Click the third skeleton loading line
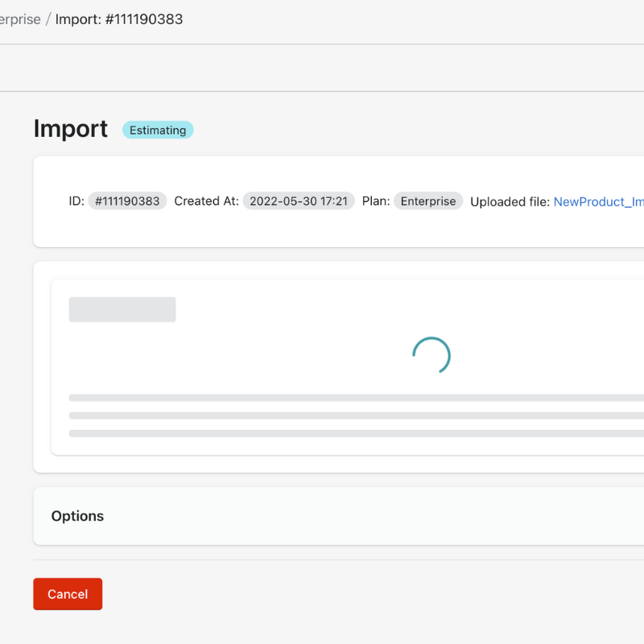 [356, 433]
